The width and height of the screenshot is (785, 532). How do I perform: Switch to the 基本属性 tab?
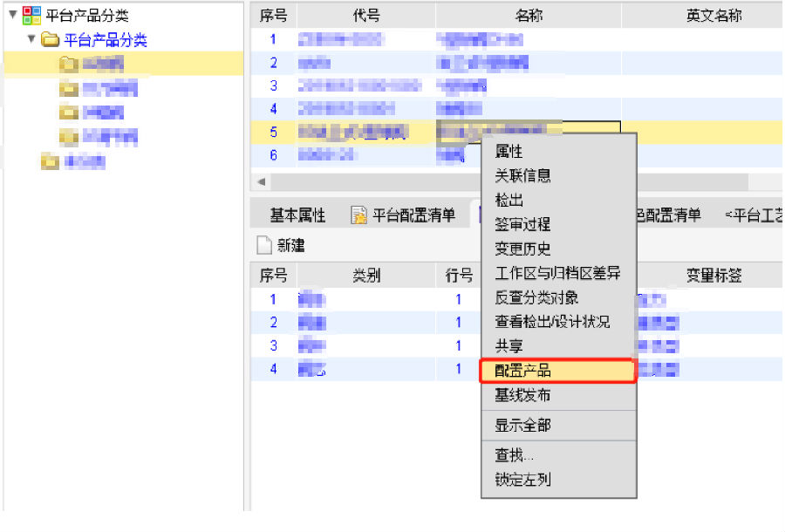(x=298, y=215)
